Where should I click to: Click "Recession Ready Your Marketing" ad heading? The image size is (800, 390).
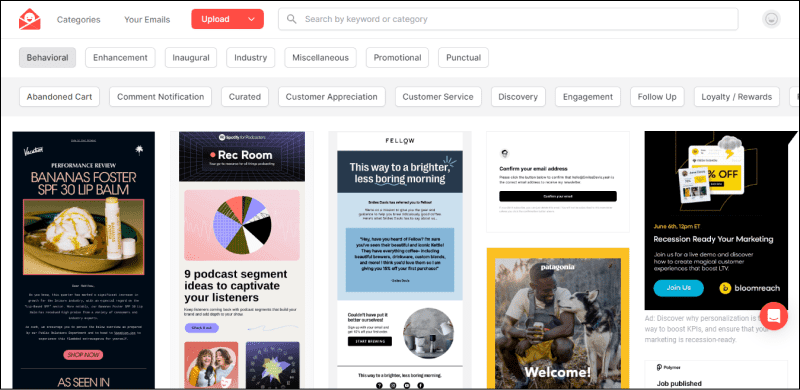point(713,239)
